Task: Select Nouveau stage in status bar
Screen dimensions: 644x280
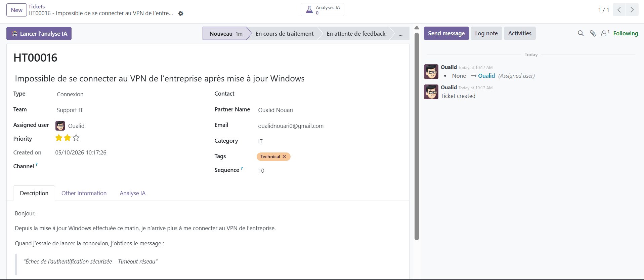Action: click(226, 34)
